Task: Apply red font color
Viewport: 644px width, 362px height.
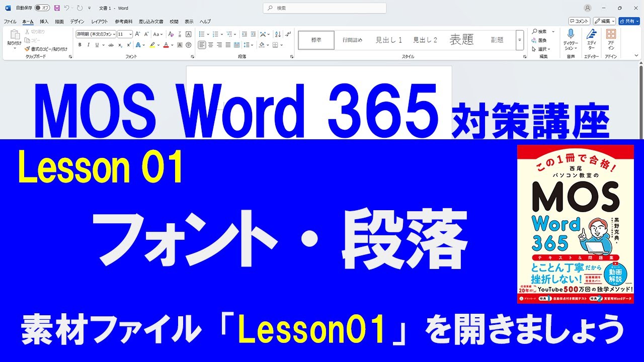Action: [x=166, y=45]
